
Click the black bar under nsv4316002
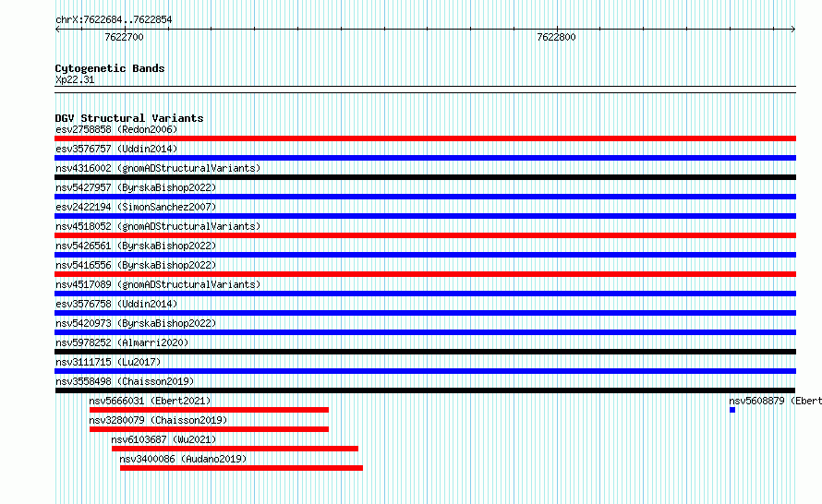(x=425, y=177)
